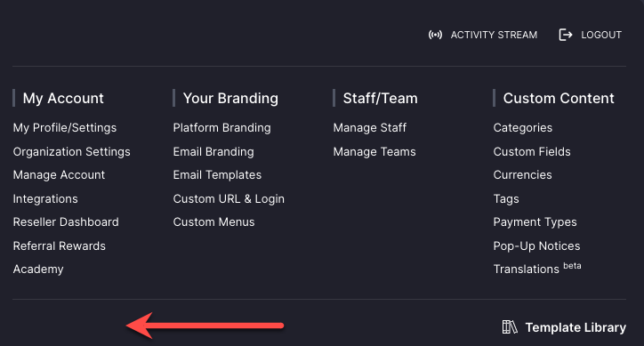Click the Logout arrow icon
Screen dimensions: 644x346
click(566, 35)
